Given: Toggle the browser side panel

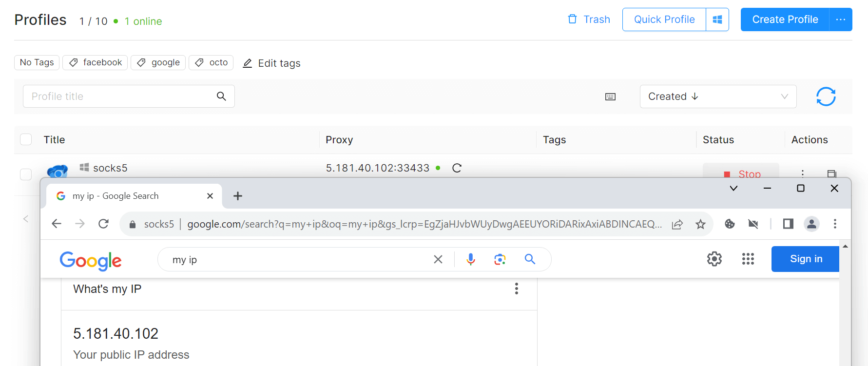Looking at the screenshot, I should coord(788,224).
